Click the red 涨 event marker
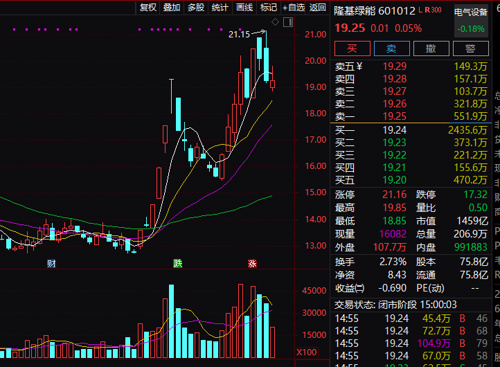The image size is (500, 367). (252, 264)
